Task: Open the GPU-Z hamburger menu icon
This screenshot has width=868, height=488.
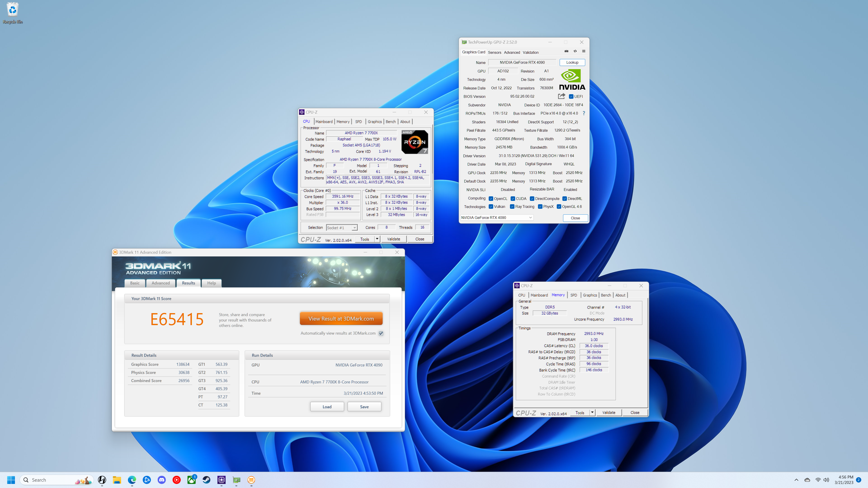Action: (584, 51)
